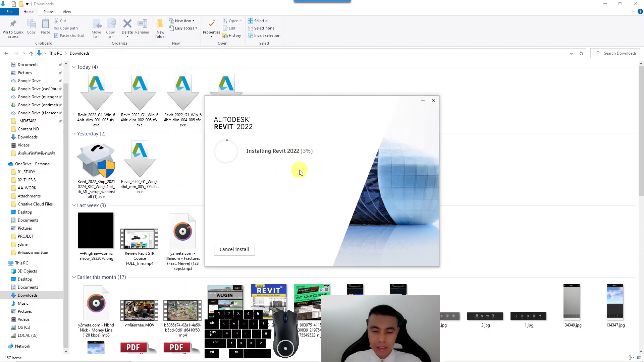Select Revit_2022_G1_Win_64bit_dlm_001_005.sfx.exe file

pos(96,101)
